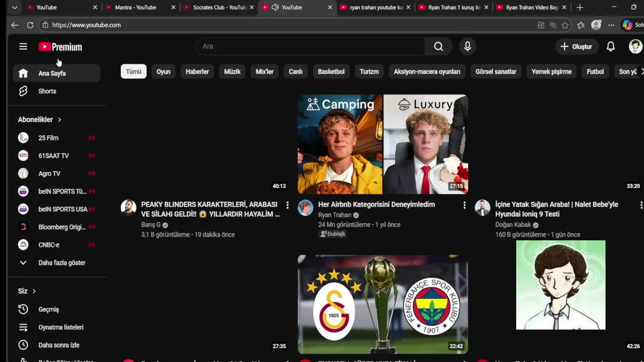This screenshot has height=362, width=644.
Task: Start voice search with microphone icon
Action: point(467,46)
